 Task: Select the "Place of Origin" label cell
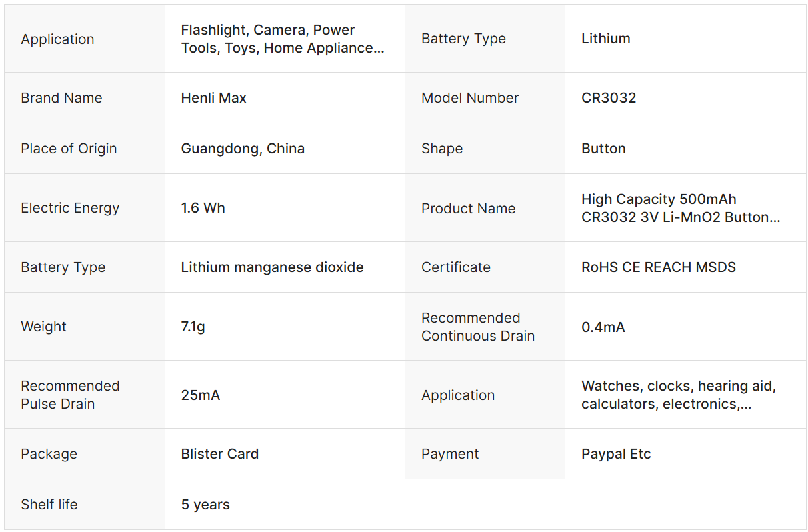[69, 149]
